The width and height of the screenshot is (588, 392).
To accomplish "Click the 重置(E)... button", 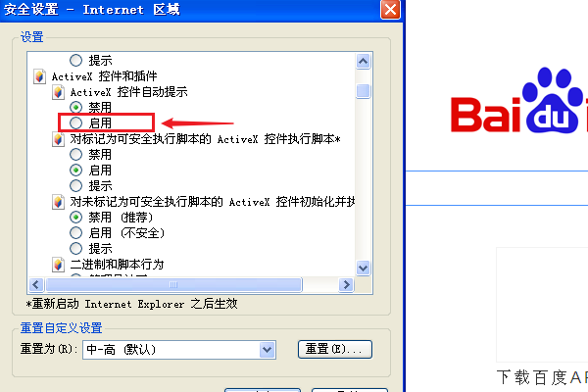I will point(335,349).
